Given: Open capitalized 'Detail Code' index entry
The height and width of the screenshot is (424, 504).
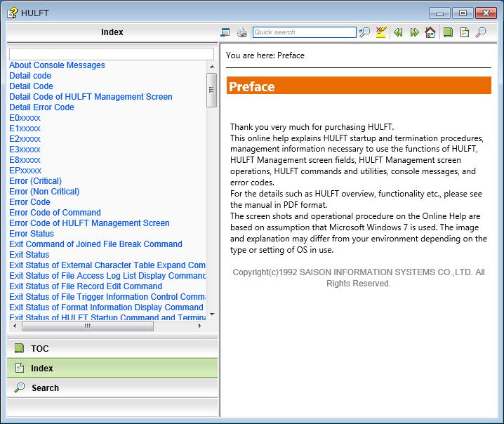Looking at the screenshot, I should click(31, 86).
